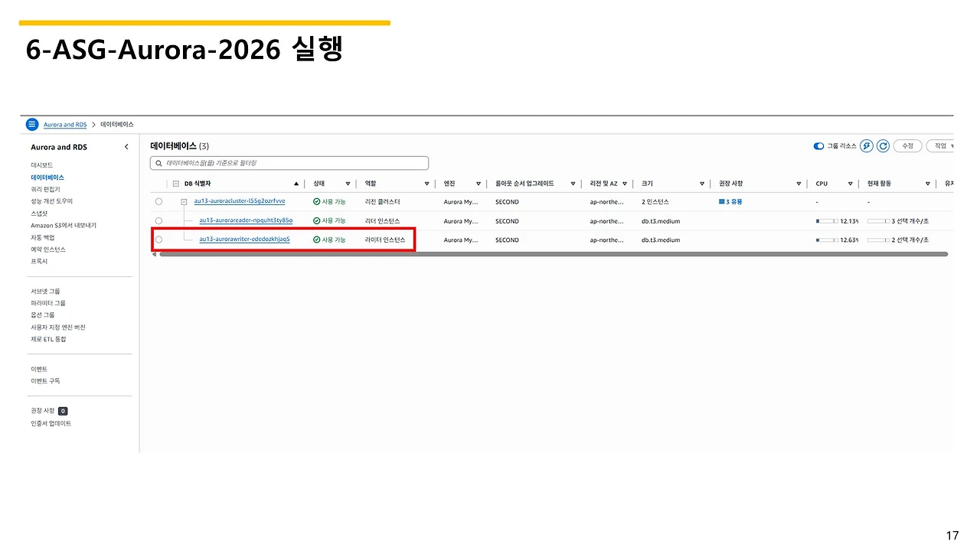Click the green status check for aurorawriter row
Image resolution: width=980 pixels, height=551 pixels.
[317, 240]
